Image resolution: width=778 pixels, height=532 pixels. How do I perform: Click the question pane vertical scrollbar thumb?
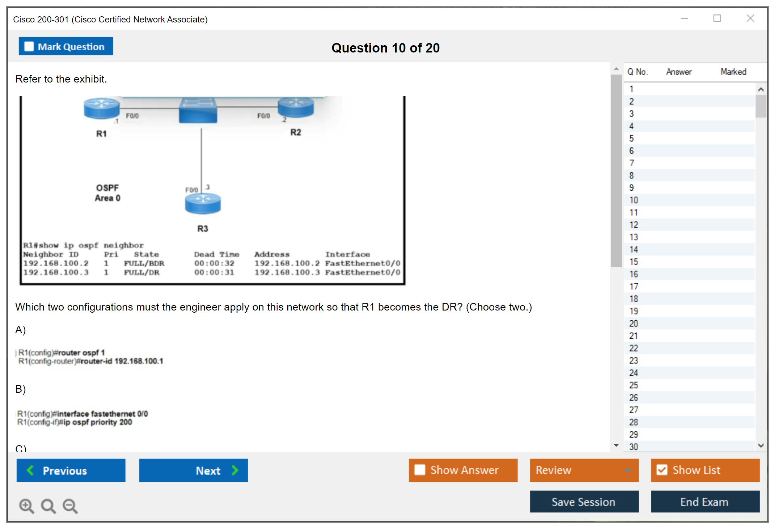(616, 170)
